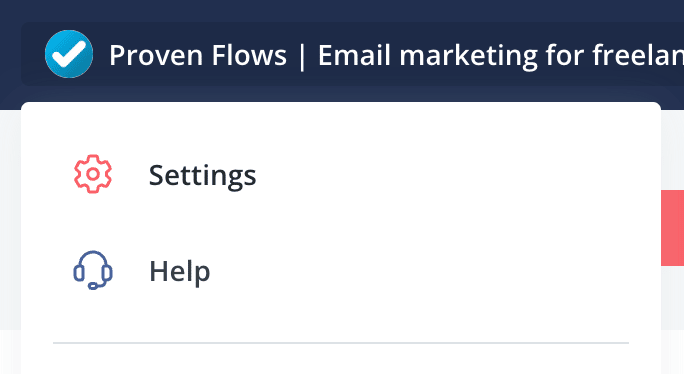Click dropdown panel area beneath the divider line
Viewport: 684px width, 374px height.
coord(341,360)
